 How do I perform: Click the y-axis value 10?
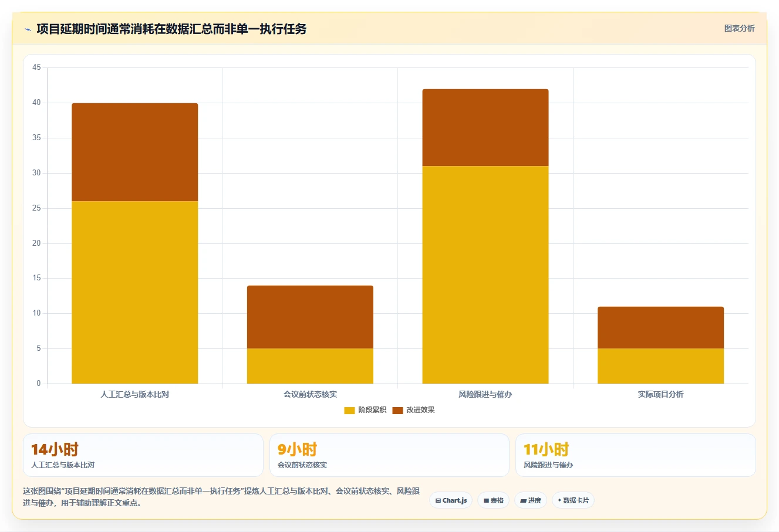(36, 313)
